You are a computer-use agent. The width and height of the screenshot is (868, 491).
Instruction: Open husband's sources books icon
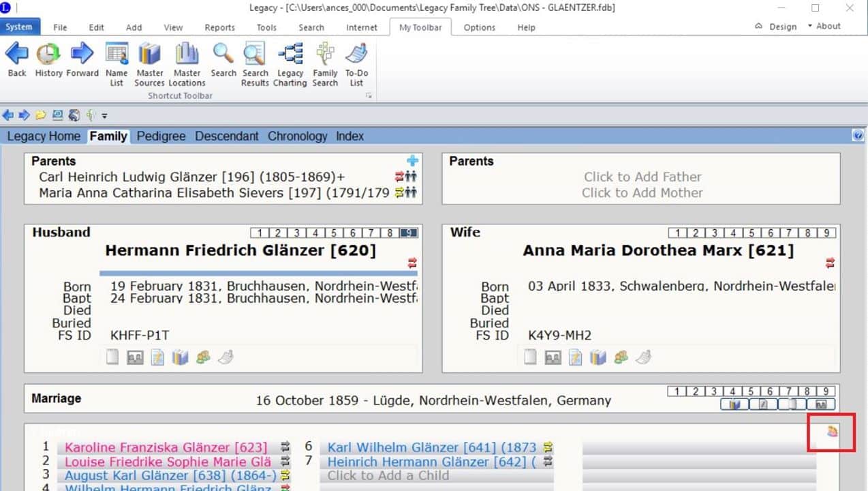click(x=179, y=357)
